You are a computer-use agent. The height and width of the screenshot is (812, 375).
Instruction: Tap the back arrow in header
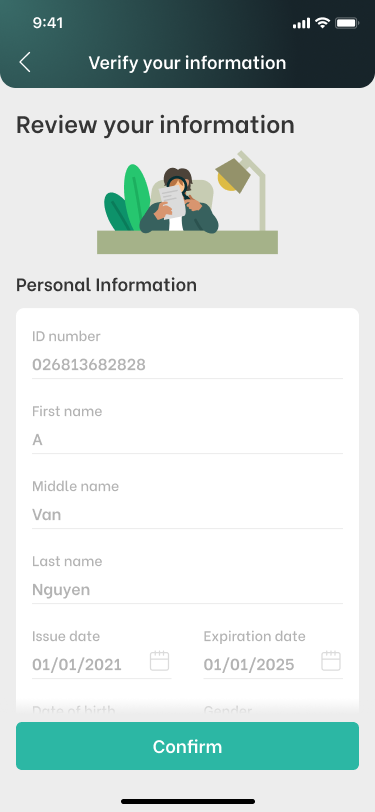[x=25, y=62]
